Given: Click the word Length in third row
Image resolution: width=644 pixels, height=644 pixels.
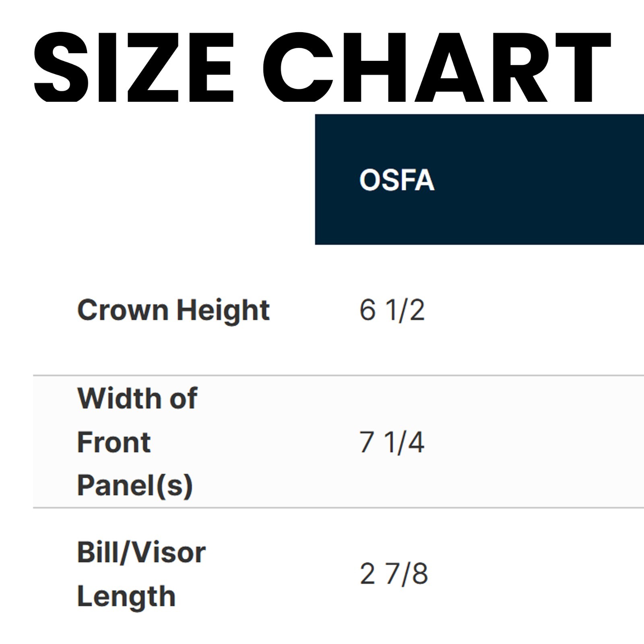Looking at the screenshot, I should coord(126,596).
